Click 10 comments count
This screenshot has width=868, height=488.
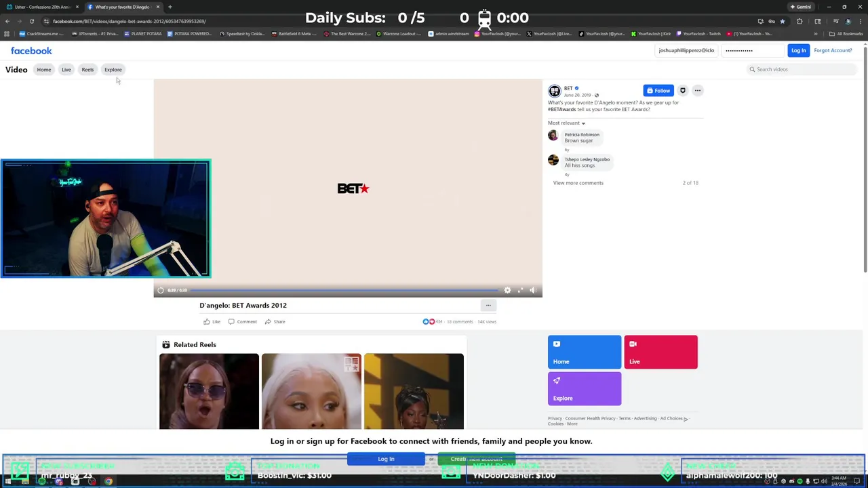tap(460, 322)
